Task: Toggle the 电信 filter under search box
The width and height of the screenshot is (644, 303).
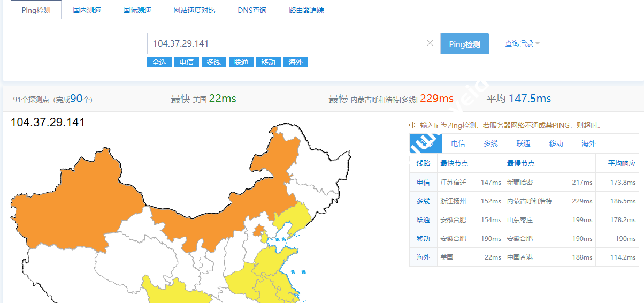Action: (x=187, y=62)
